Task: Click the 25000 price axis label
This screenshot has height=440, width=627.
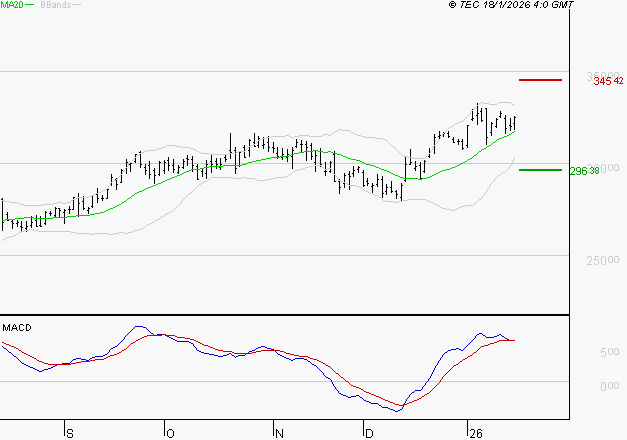Action: (x=603, y=260)
